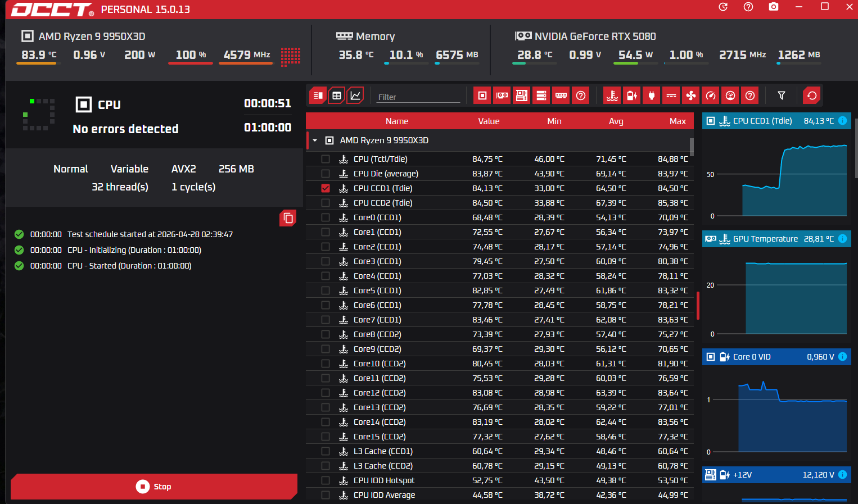Screen dimensions: 858x504
Task: Select the table view mode icon
Action: (336, 96)
